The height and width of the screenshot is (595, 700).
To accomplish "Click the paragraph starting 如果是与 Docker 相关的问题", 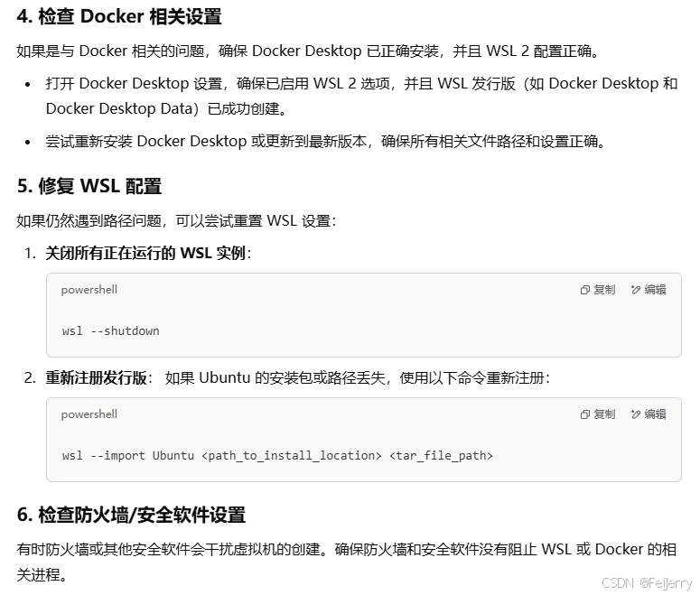I will 308,51.
